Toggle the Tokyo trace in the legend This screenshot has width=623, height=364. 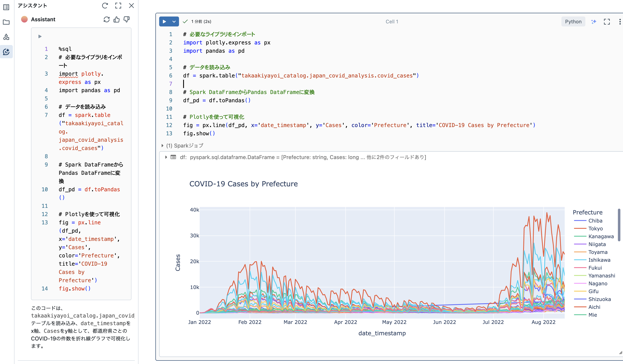coord(595,228)
